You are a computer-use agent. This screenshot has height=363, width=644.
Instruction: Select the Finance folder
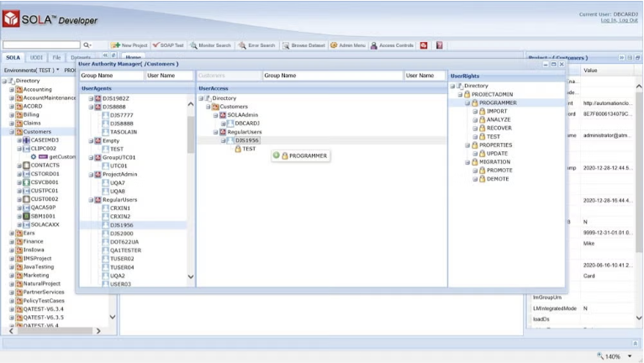[x=33, y=241]
